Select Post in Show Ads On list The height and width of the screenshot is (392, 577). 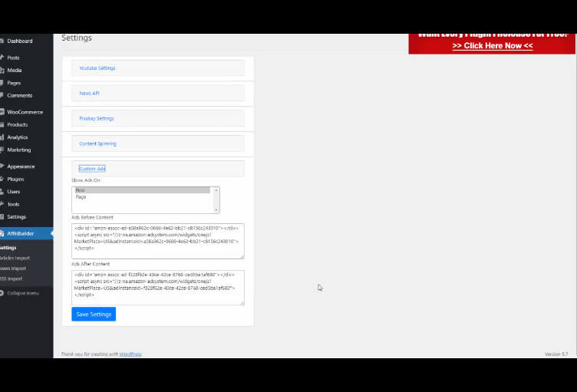[x=143, y=190]
